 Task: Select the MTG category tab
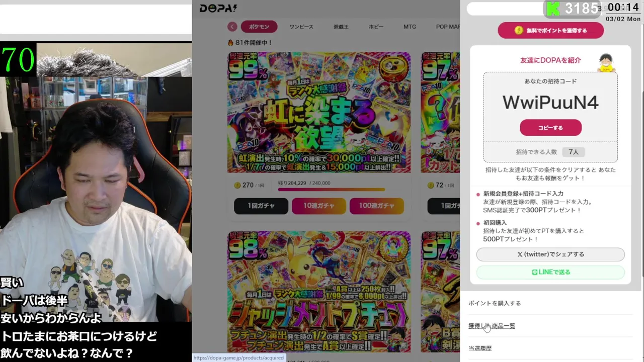(410, 27)
